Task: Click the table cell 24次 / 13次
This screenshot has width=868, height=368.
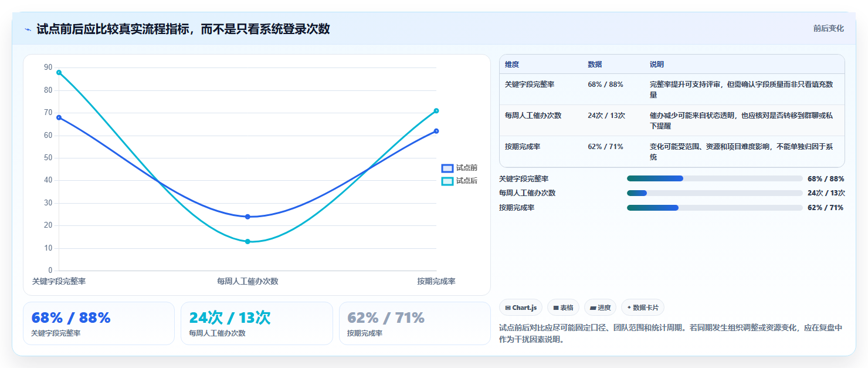Action: coord(606,116)
